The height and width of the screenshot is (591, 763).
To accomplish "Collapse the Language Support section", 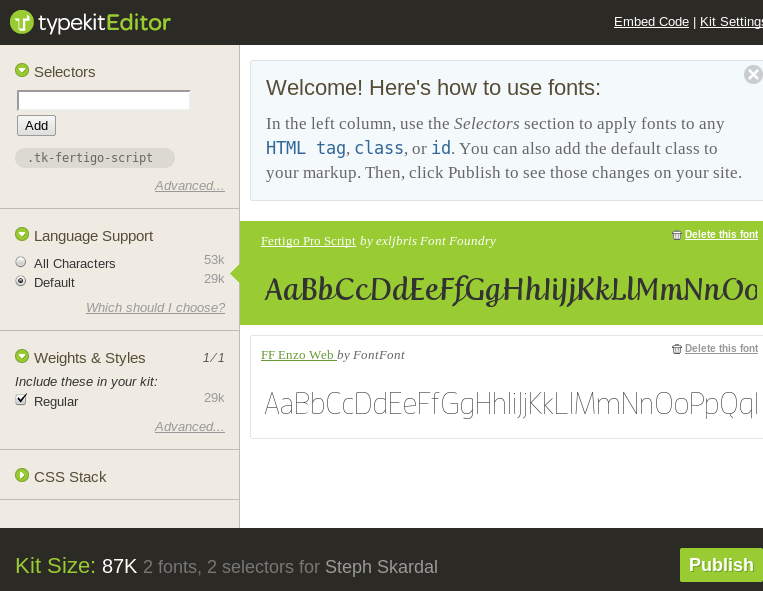I will (x=22, y=234).
